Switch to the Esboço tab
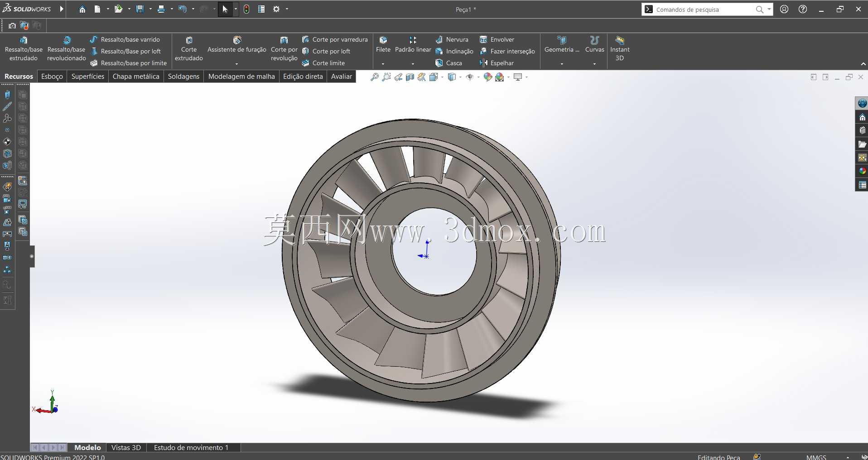 pyautogui.click(x=52, y=77)
